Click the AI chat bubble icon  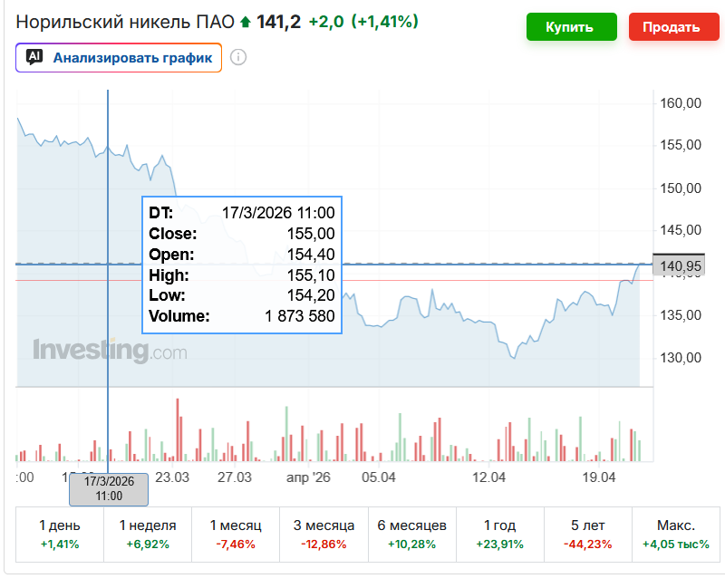pos(34,57)
